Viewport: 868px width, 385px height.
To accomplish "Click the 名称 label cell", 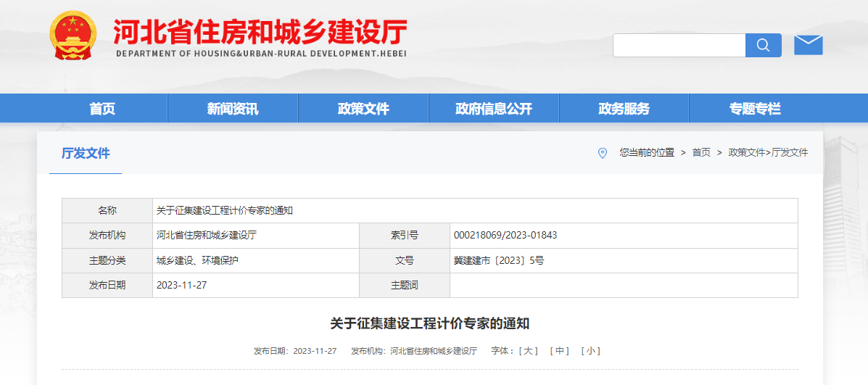I will coord(107,211).
